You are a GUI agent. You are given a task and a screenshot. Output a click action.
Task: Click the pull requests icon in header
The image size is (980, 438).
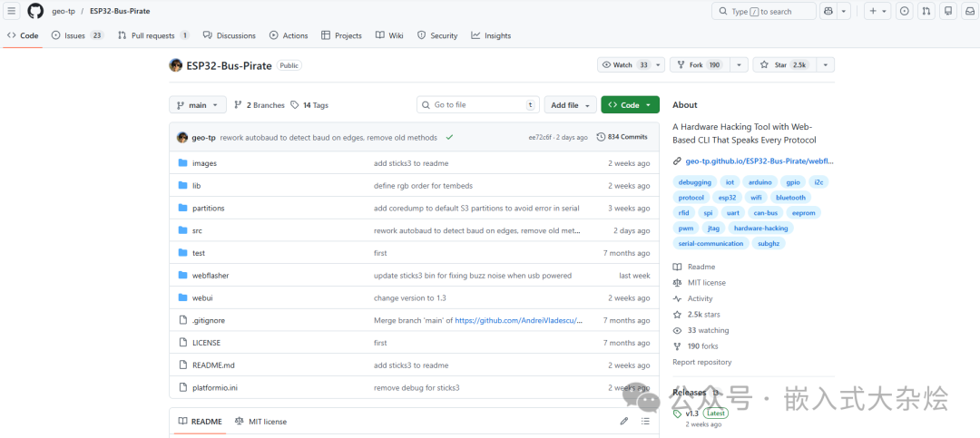click(x=926, y=11)
